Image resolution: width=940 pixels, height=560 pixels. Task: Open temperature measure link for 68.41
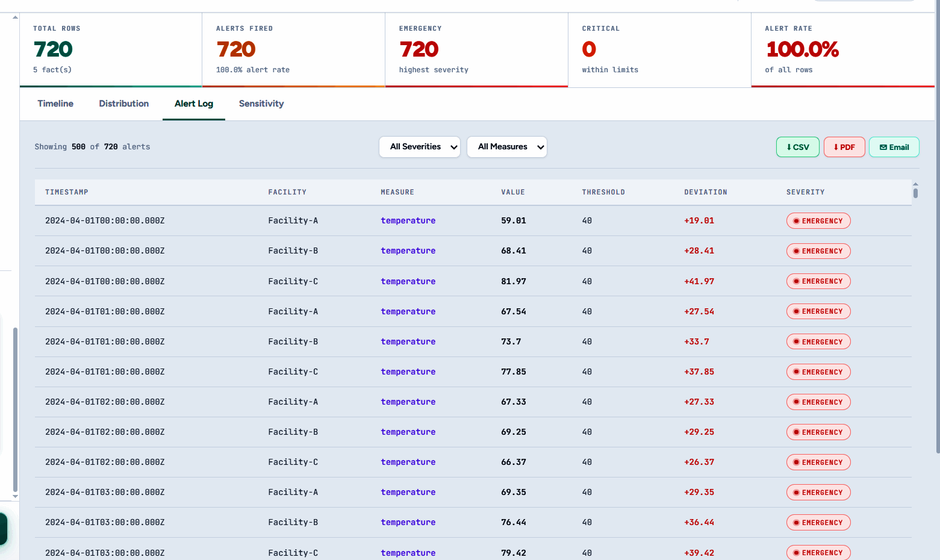[408, 251]
